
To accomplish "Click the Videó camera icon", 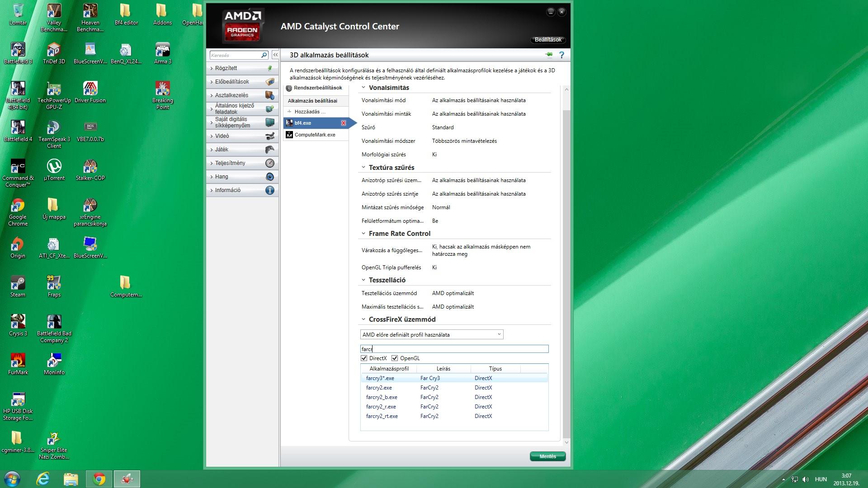I will pos(270,136).
